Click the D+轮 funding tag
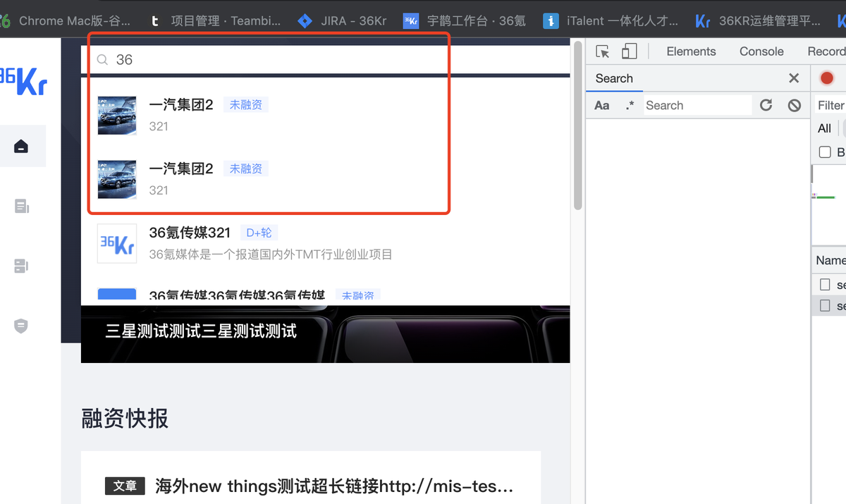Viewport: 846px width, 504px height. (x=259, y=233)
